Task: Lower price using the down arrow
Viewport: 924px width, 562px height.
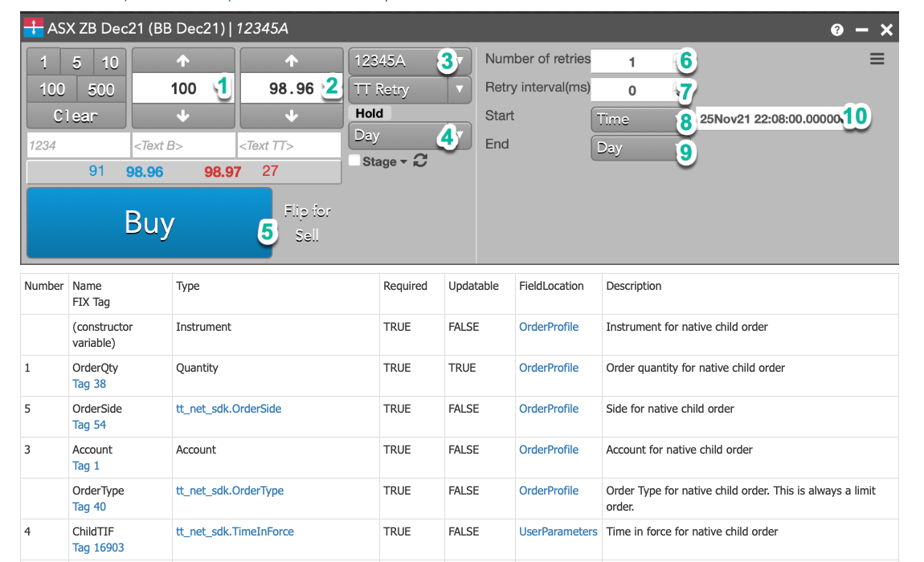Action: (292, 116)
